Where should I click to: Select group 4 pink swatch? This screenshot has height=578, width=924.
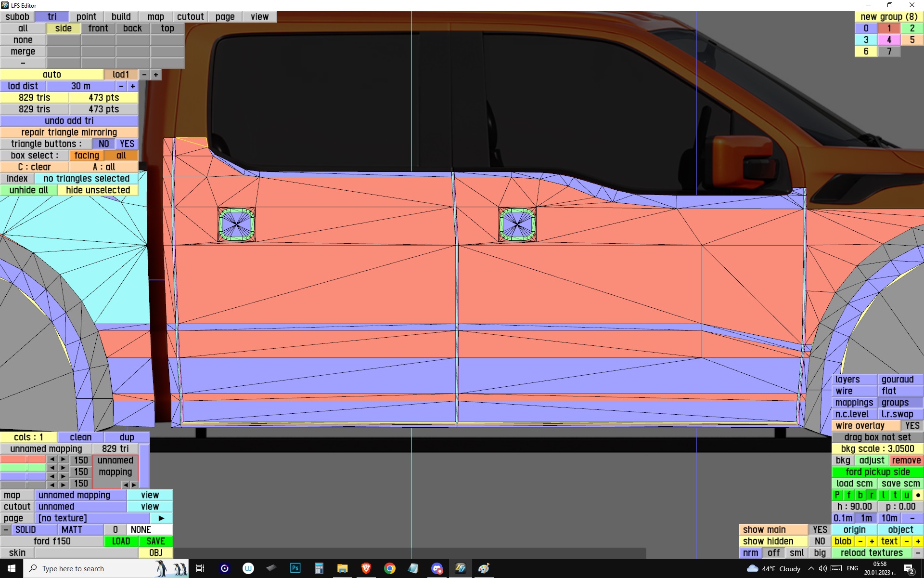coord(889,40)
